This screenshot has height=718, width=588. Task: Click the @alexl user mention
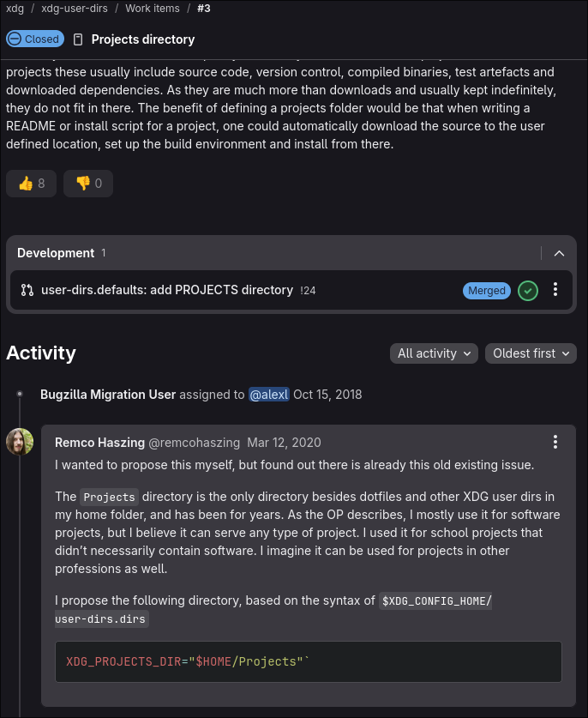268,395
